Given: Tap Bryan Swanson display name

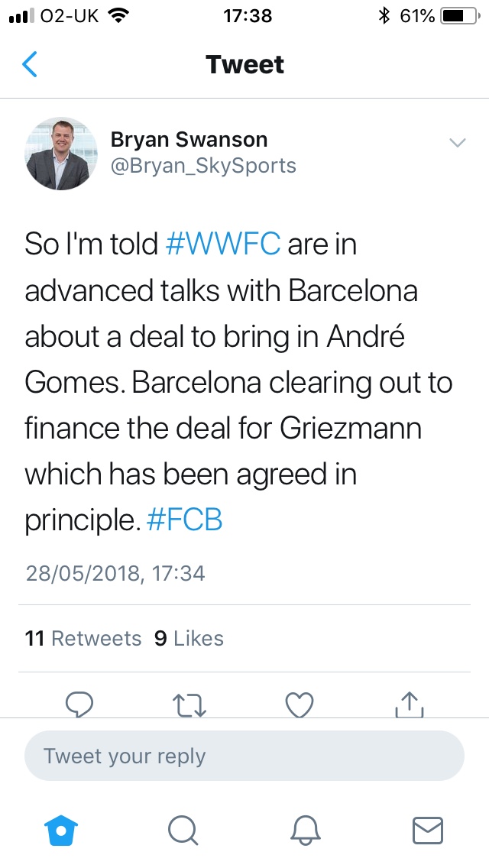Looking at the screenshot, I should [189, 140].
